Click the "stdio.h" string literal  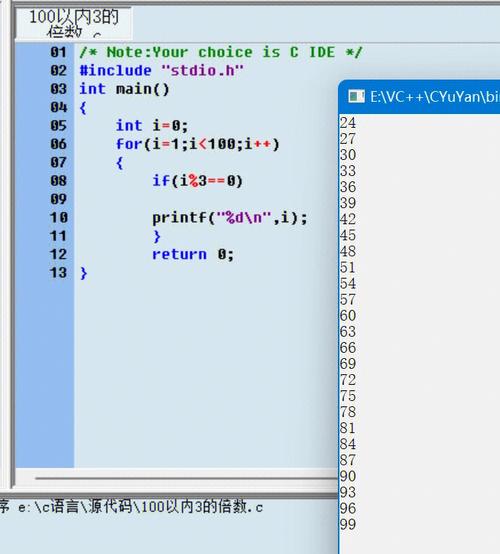[x=202, y=71]
